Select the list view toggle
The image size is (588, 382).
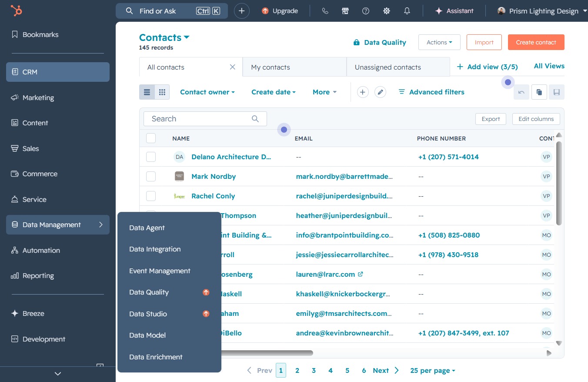147,92
